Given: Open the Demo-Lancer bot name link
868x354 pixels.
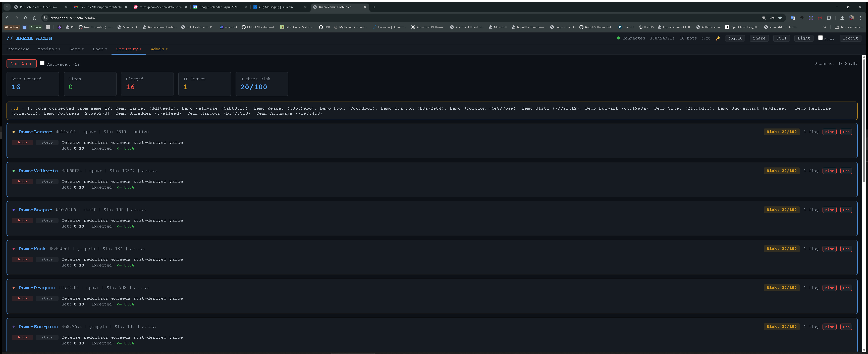Looking at the screenshot, I should point(35,132).
